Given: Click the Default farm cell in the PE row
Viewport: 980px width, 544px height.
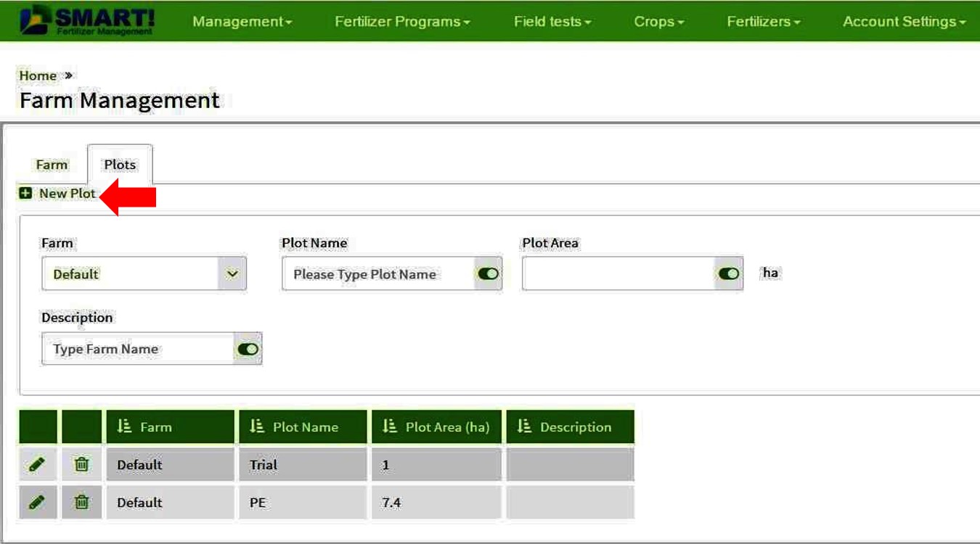Looking at the screenshot, I should 171,502.
